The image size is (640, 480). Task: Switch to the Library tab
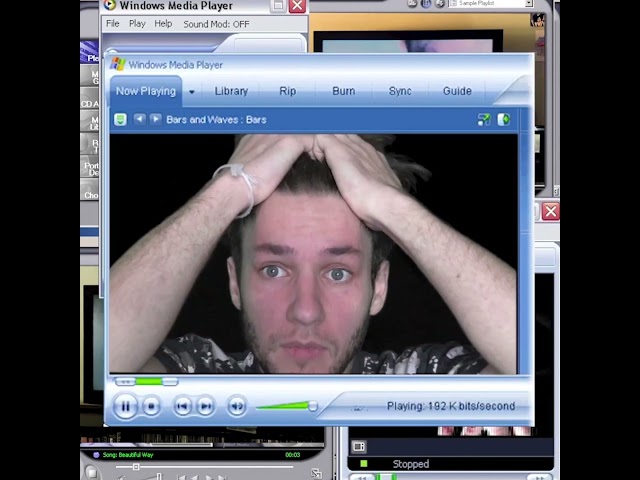point(231,91)
